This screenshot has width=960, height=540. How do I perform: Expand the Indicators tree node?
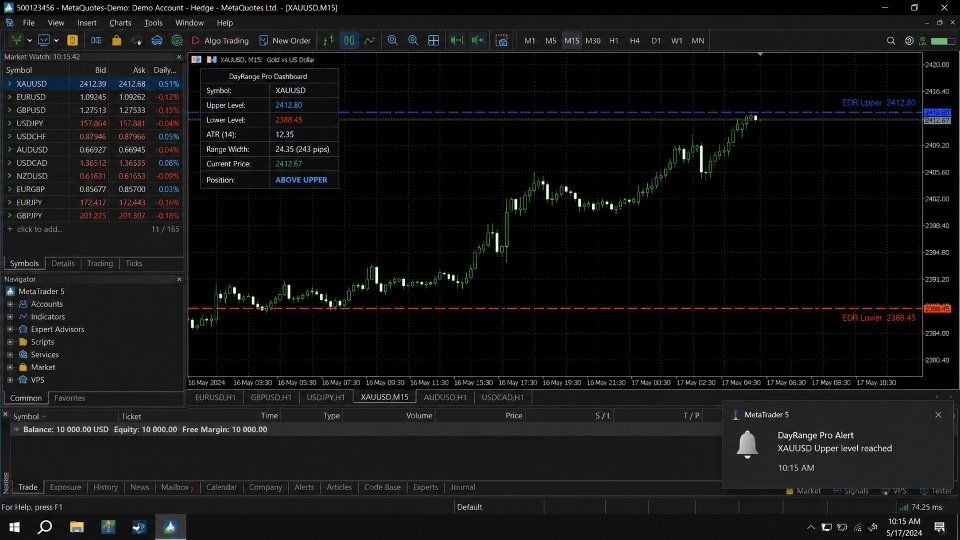[10, 317]
